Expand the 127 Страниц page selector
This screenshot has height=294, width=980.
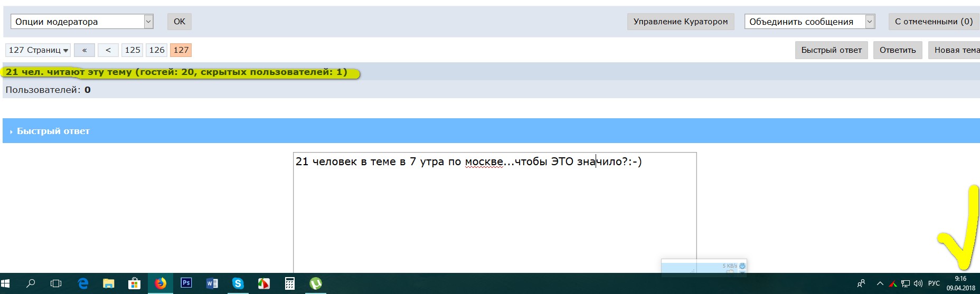39,50
